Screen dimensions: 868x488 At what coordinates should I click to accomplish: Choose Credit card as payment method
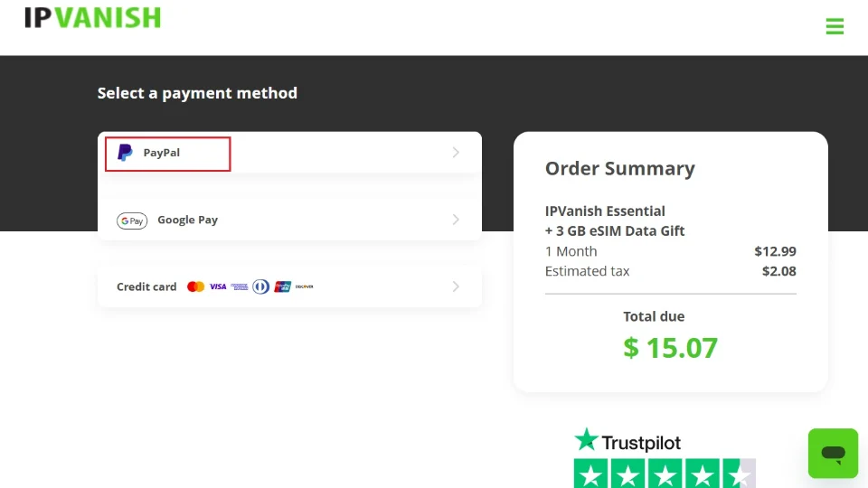pos(146,286)
